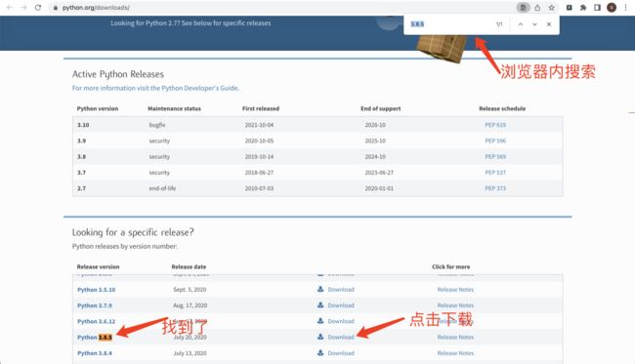The image size is (635, 364).
Task: Open the PEP 373 link for Python 2.7
Action: pos(495,188)
